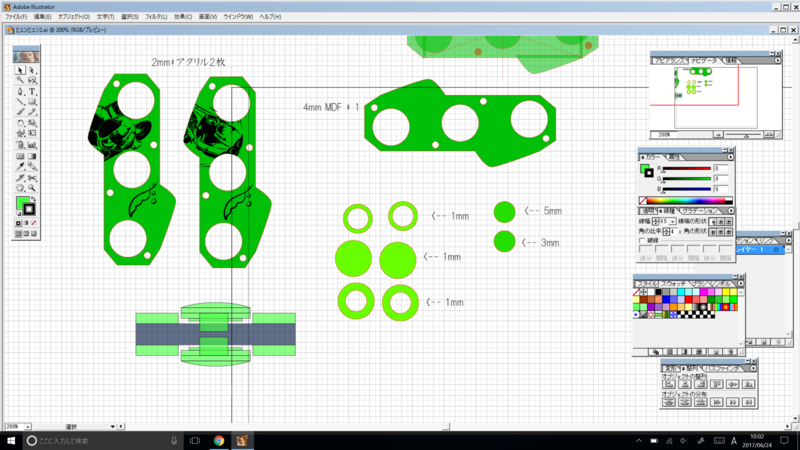
Task: Open Layers panel flyout menu
Action: coord(788,240)
